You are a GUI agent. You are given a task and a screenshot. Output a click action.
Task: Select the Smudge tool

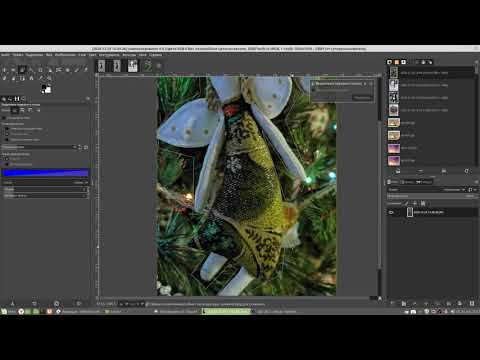pos(13,78)
